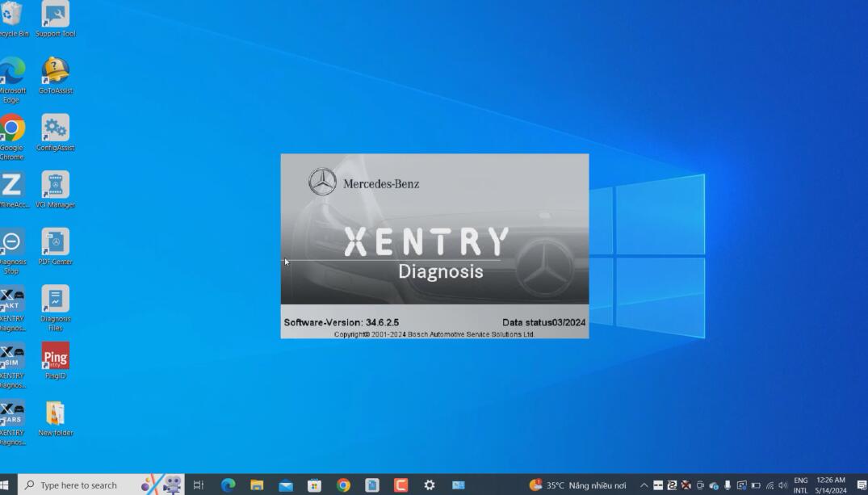Open Microsoft Store from the taskbar
Screen dimensions: 868x495
click(314, 485)
